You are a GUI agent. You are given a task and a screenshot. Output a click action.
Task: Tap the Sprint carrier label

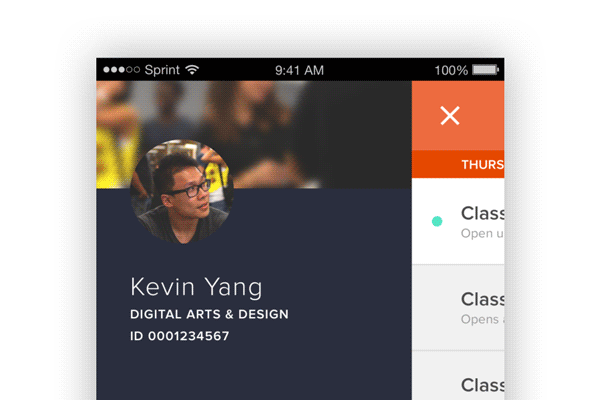tap(162, 70)
